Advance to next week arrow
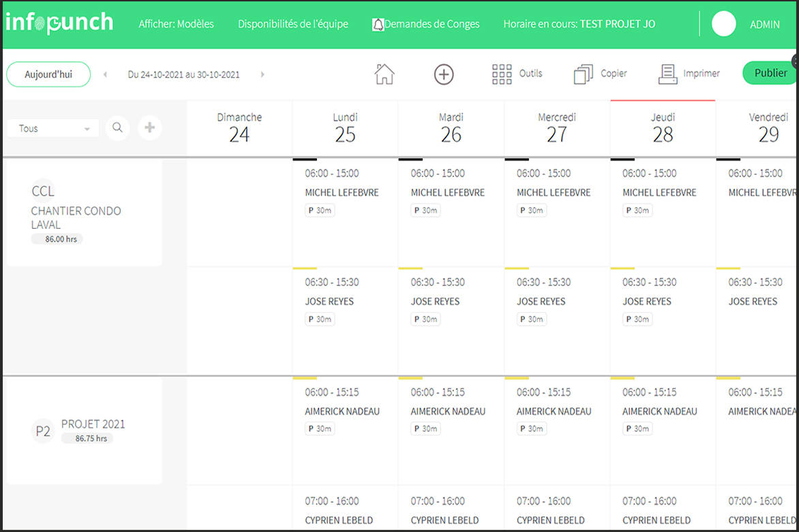Screen dimensions: 799x532 click(x=262, y=74)
